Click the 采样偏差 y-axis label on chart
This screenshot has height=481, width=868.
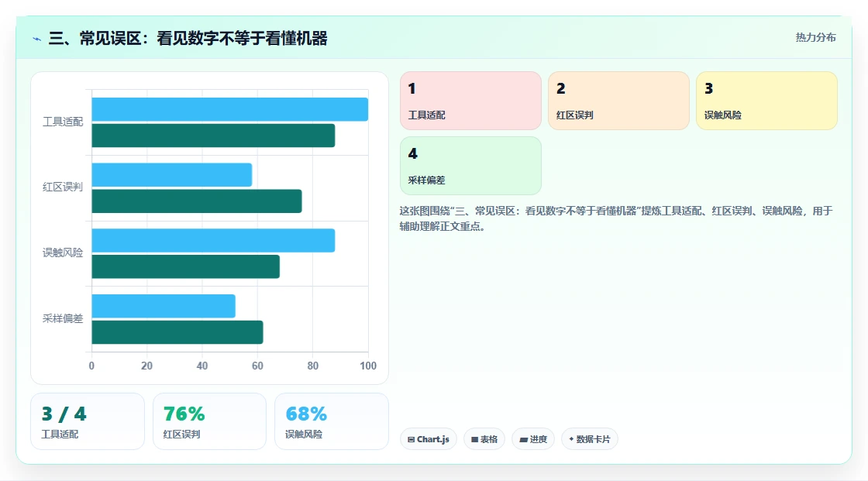(63, 319)
